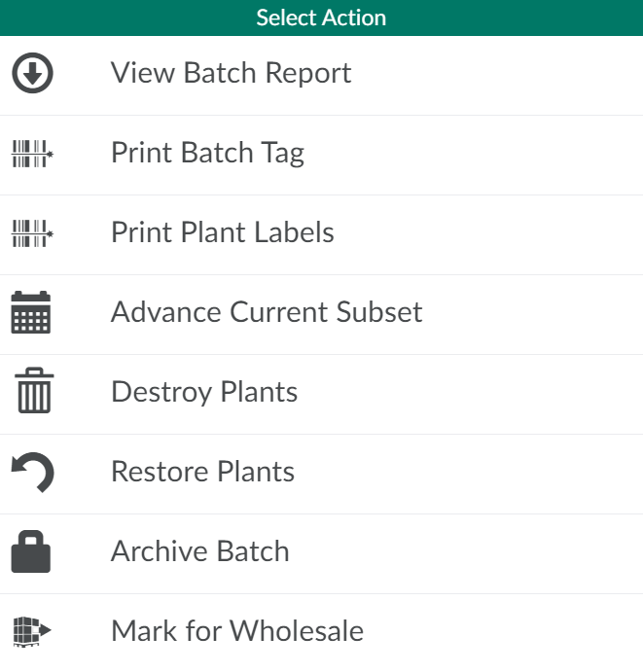
Task: Choose the Destroy Plants action
Action: click(x=204, y=392)
